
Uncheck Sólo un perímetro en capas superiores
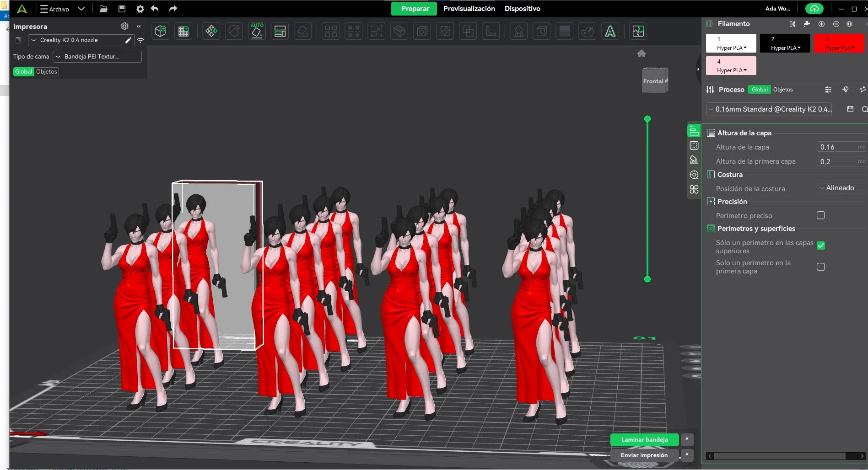(821, 246)
